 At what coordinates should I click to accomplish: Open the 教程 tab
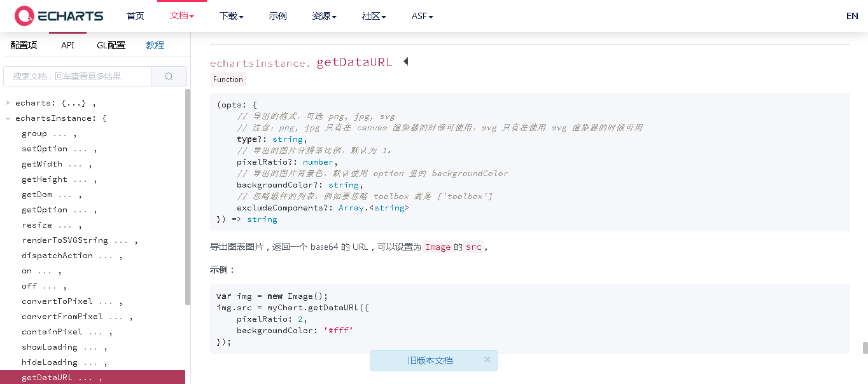tap(155, 45)
